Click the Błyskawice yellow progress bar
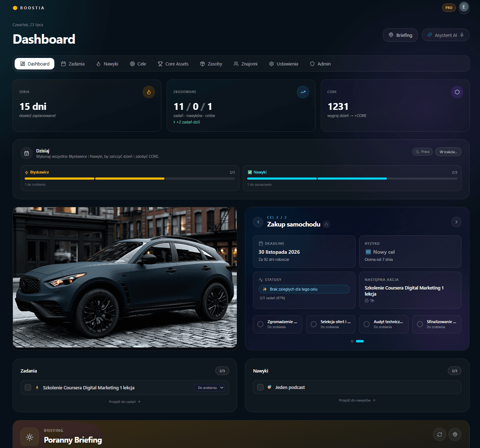Image resolution: width=480 pixels, height=448 pixels. tap(130, 179)
